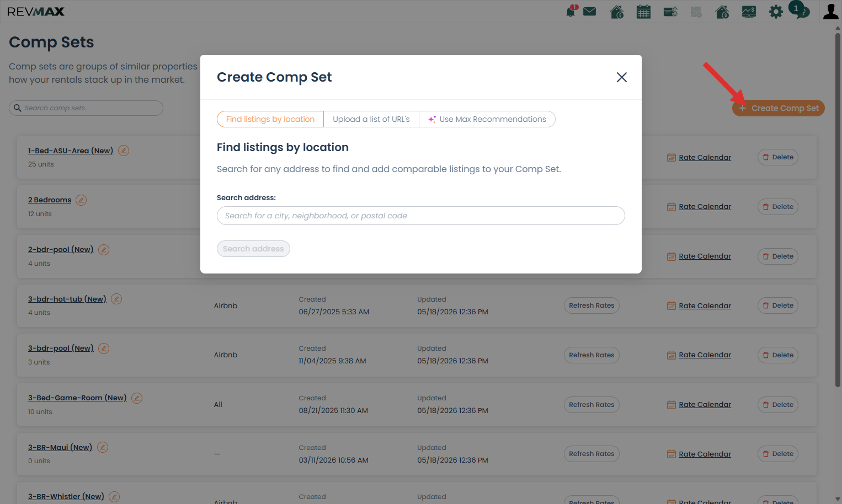
Task: Open Rate Calendar for 2-bdr-pool
Action: click(699, 256)
